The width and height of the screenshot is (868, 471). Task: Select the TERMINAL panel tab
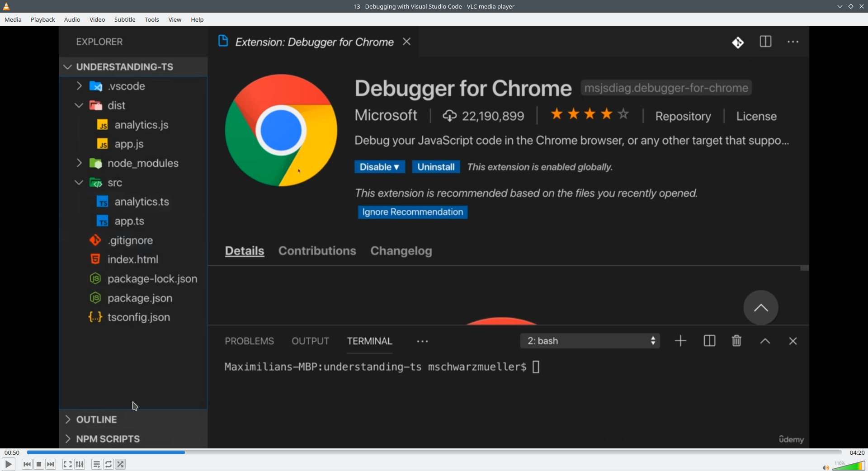(370, 341)
